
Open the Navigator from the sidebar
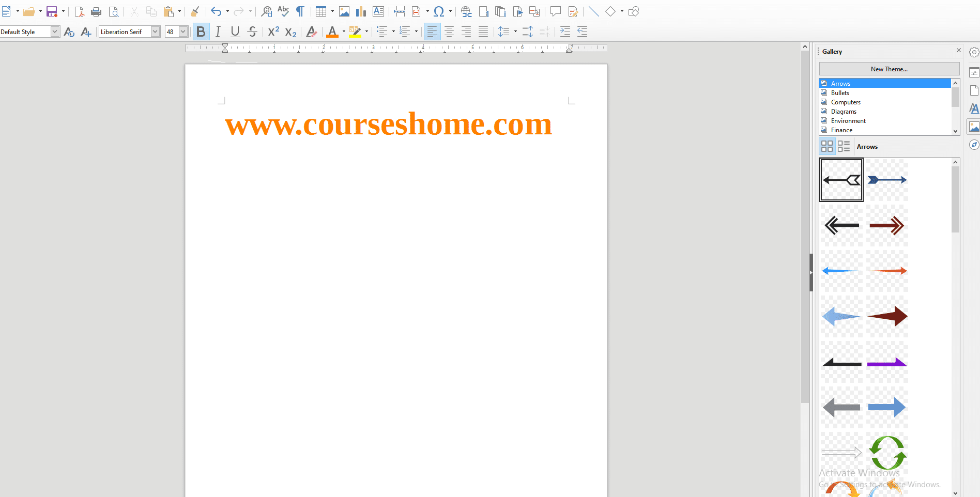pos(975,145)
